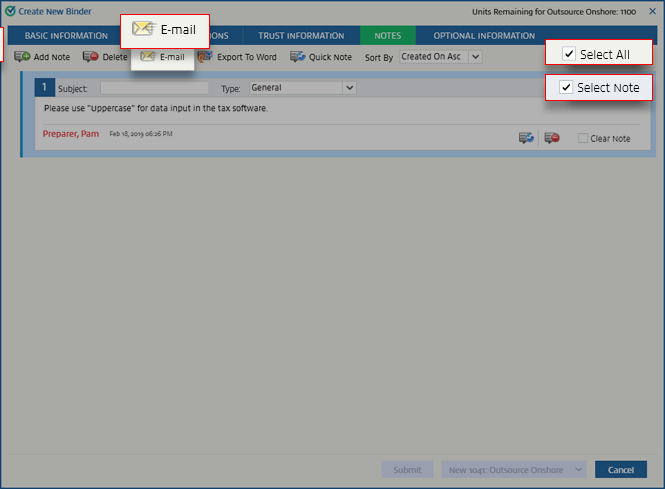Image resolution: width=665 pixels, height=489 pixels.
Task: Click the Quick Note toolbar icon
Action: [297, 56]
